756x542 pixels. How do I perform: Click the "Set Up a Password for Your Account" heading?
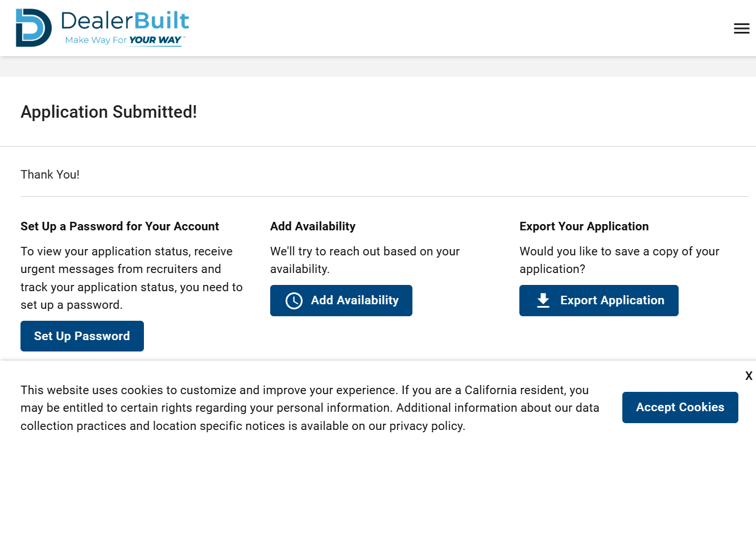119,226
